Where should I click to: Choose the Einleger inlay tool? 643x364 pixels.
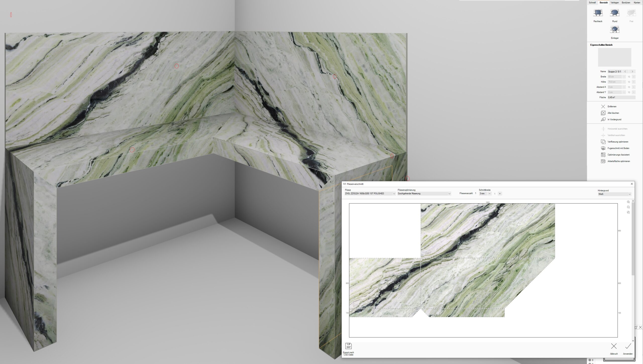[615, 30]
